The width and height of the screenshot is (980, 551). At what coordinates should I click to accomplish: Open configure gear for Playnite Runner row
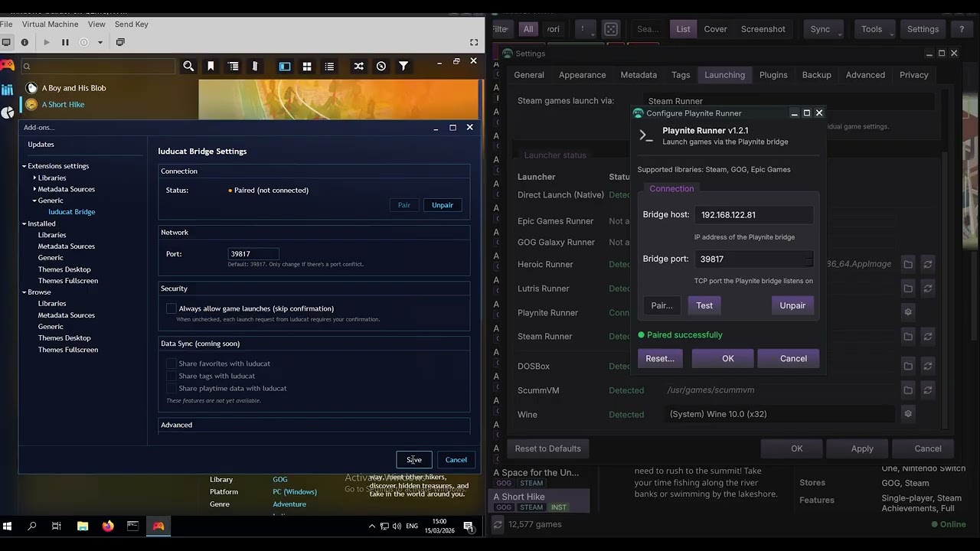click(908, 312)
